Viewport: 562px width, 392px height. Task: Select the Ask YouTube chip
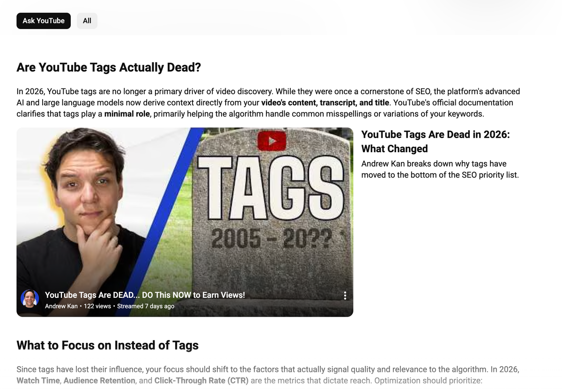[44, 21]
